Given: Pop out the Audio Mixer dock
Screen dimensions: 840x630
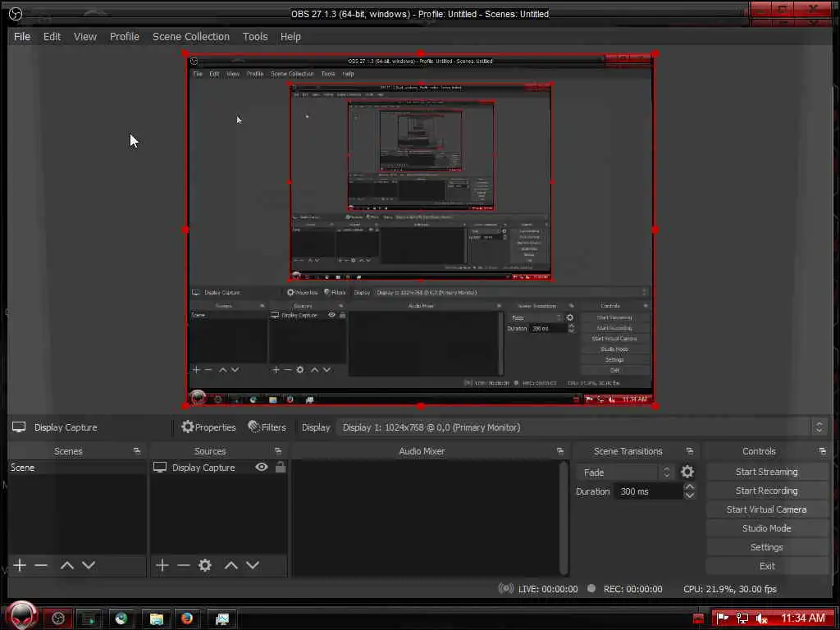Looking at the screenshot, I should (x=559, y=451).
